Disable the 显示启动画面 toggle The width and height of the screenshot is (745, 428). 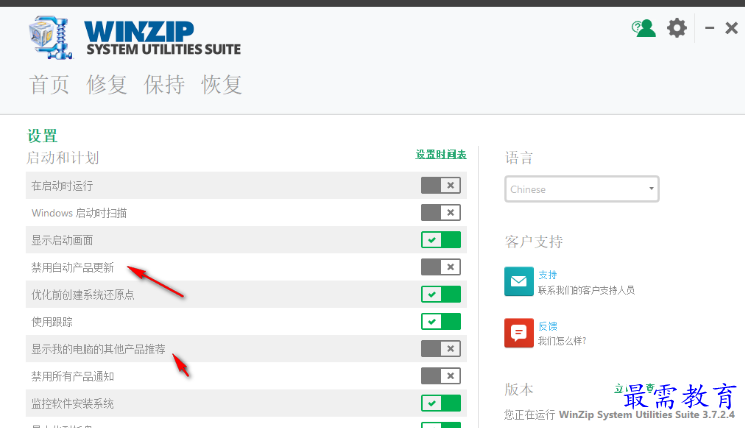(x=441, y=240)
